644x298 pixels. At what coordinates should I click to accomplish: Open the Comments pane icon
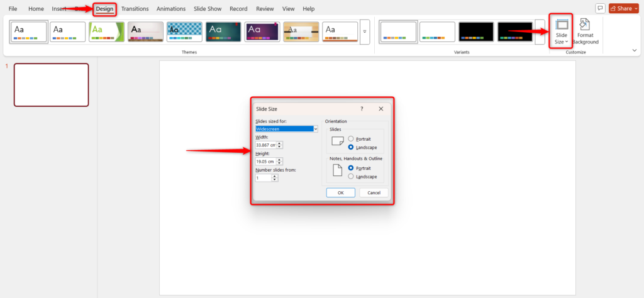point(600,8)
